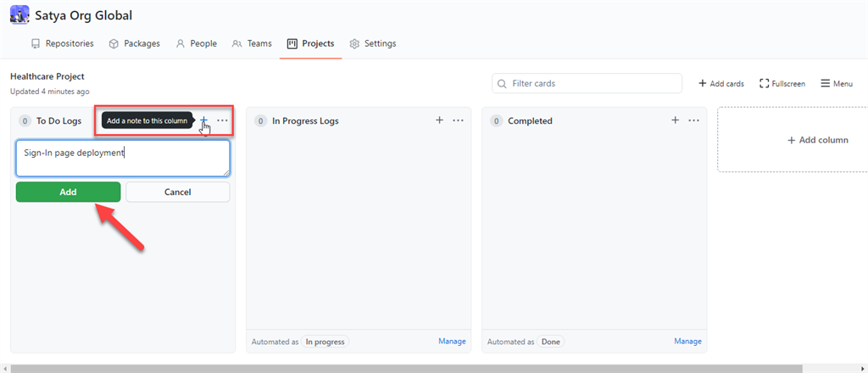Click the To Do Logs card counter
This screenshot has width=868, height=373.
pos(25,120)
